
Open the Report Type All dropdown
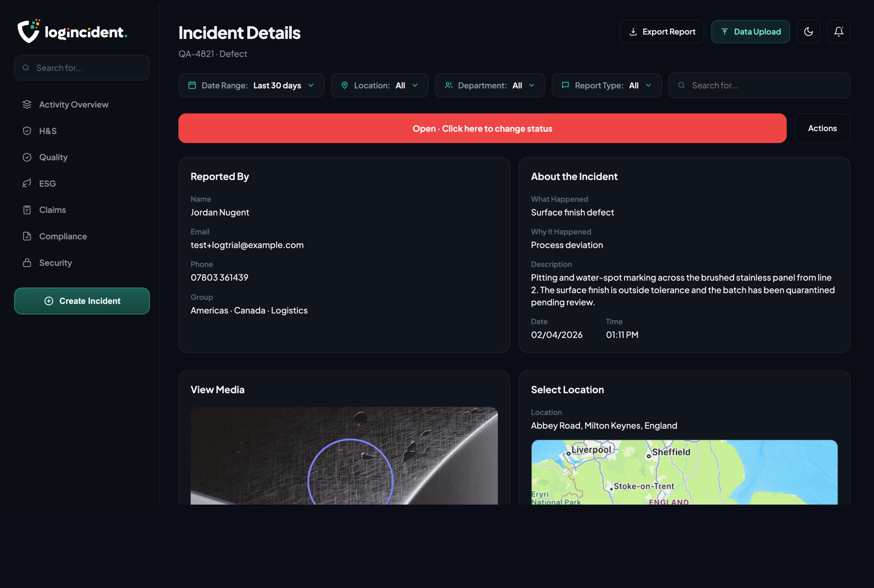pos(607,85)
